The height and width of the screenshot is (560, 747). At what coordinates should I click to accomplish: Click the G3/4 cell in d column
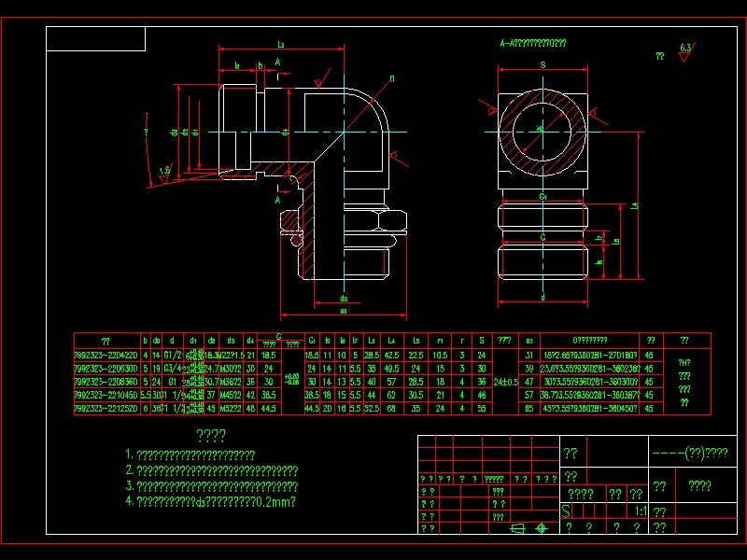pos(173,369)
